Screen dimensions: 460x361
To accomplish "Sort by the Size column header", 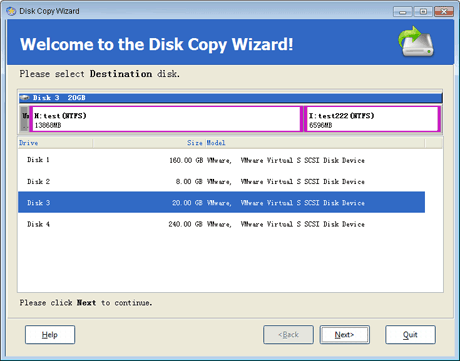I will [x=149, y=143].
